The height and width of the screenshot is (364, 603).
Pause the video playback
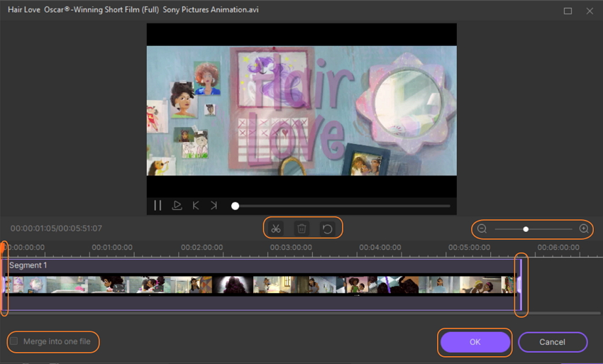tap(157, 206)
